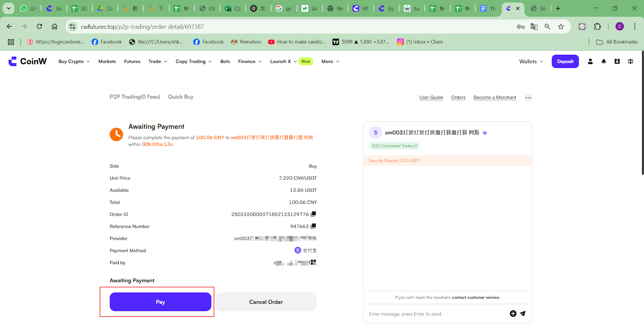Screen dimensions: 644x334
Task: Switch to the WhatsApp browser tab
Action: (x=28, y=8)
